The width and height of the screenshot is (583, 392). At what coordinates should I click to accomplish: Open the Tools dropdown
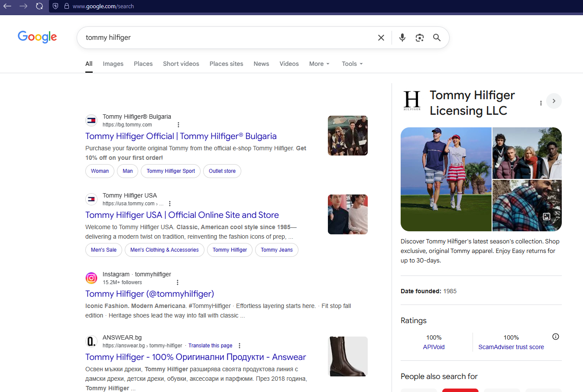click(352, 64)
